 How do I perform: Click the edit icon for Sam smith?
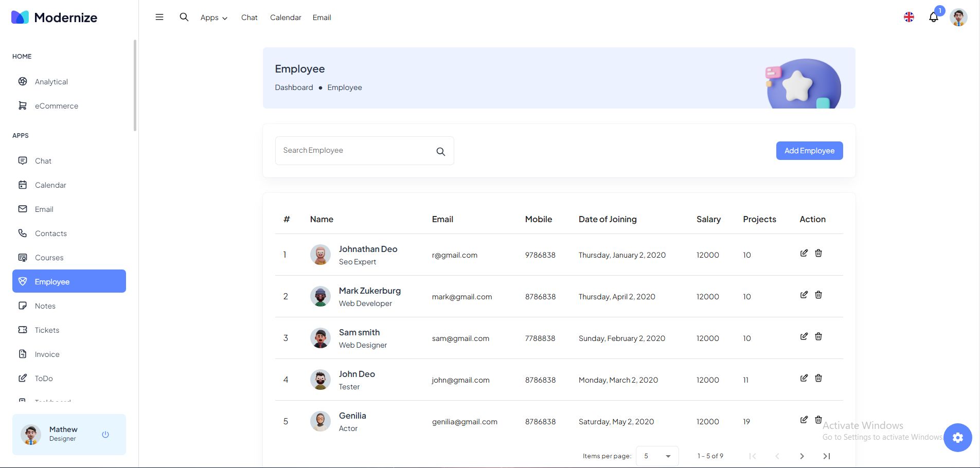[x=804, y=336]
